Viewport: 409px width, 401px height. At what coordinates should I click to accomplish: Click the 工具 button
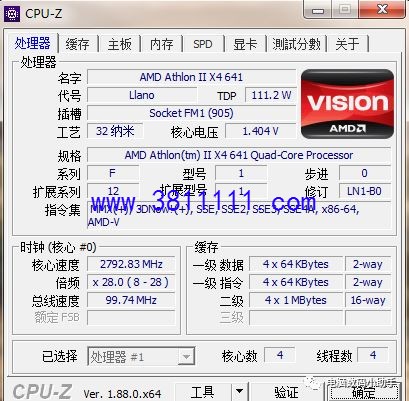tap(203, 391)
